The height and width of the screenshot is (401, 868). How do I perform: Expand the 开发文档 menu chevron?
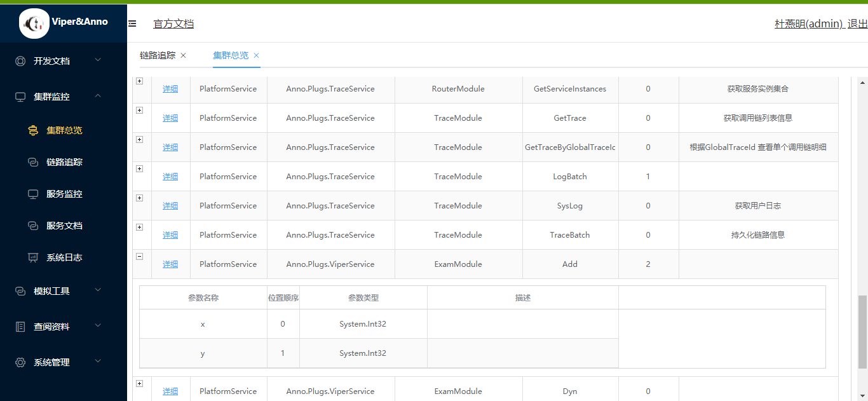click(x=97, y=60)
